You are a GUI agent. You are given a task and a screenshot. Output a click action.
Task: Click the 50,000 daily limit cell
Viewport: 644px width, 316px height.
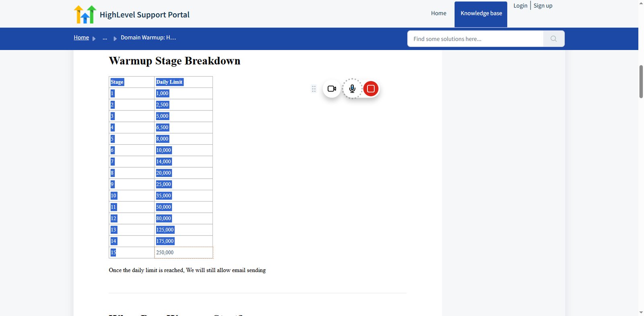(184, 207)
